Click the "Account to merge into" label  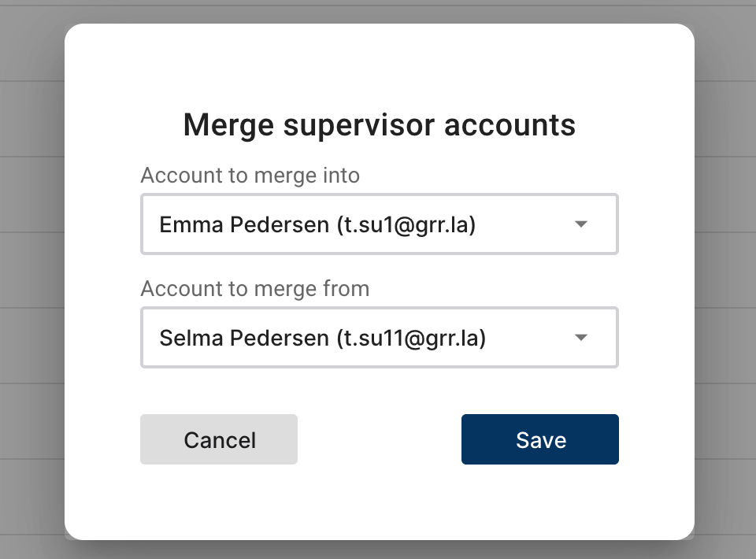(x=250, y=175)
